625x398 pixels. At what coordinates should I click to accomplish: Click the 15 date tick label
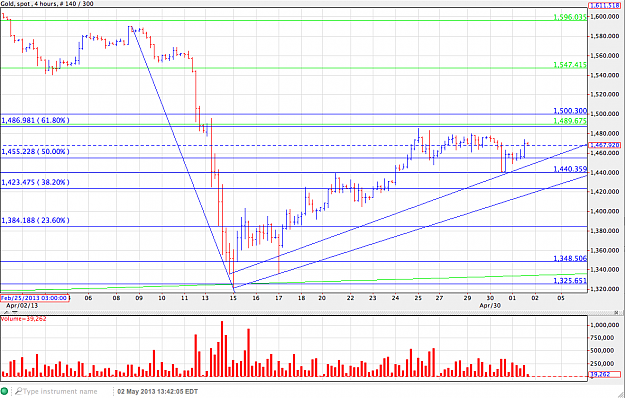[233, 298]
